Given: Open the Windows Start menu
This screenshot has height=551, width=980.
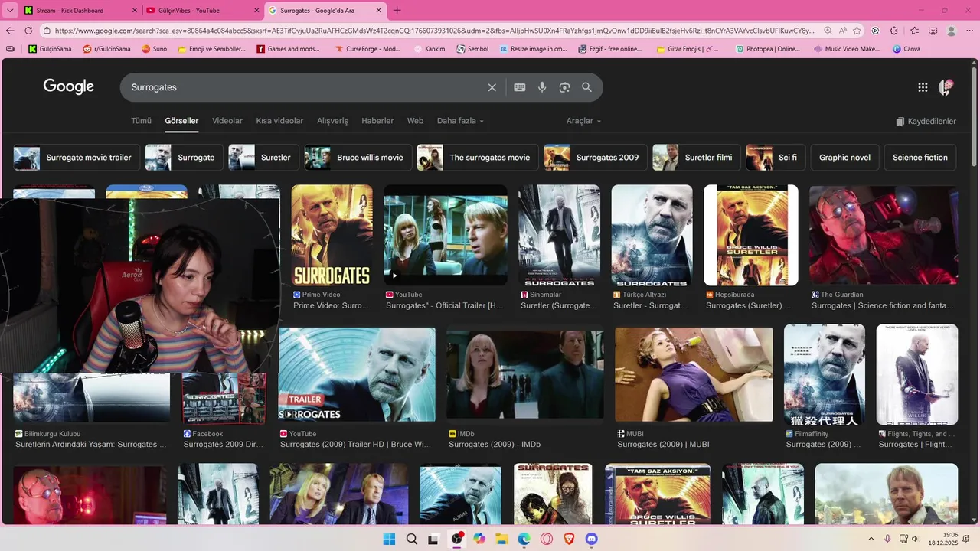Looking at the screenshot, I should pyautogui.click(x=389, y=539).
